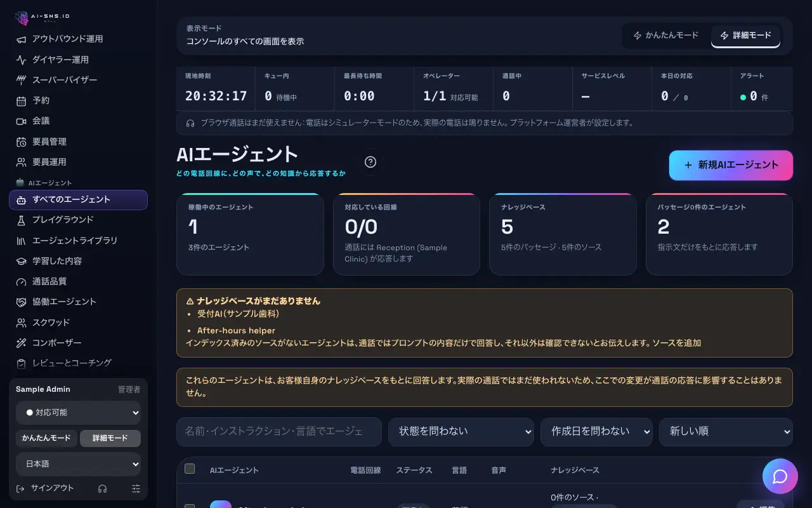Go to すべてのエージェント menu item
Viewport: 812px width, 508px height.
click(79, 199)
